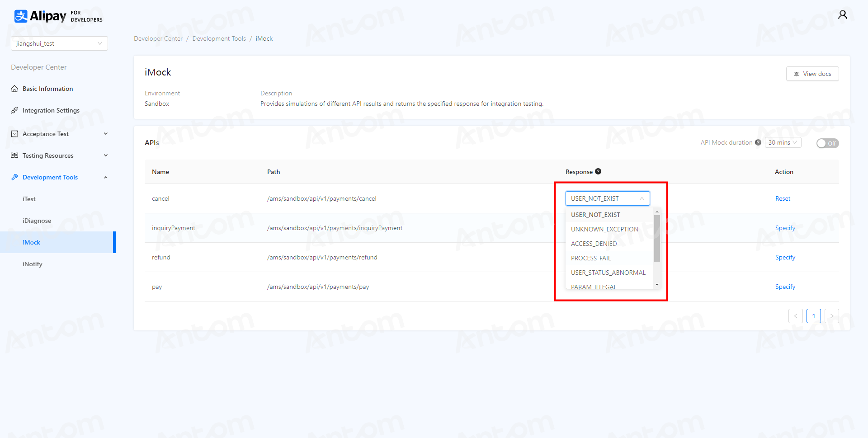Expand the Testing Resources menu chevron
868x438 pixels.
click(106, 155)
